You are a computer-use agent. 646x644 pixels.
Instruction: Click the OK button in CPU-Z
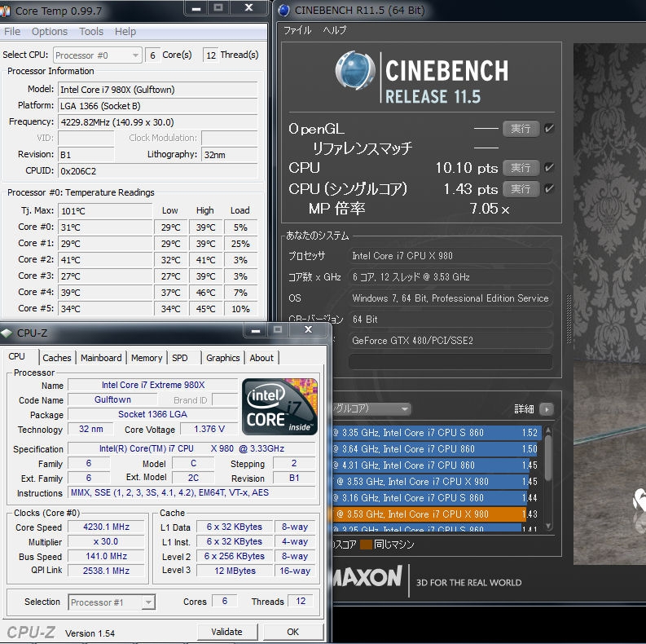click(x=293, y=632)
